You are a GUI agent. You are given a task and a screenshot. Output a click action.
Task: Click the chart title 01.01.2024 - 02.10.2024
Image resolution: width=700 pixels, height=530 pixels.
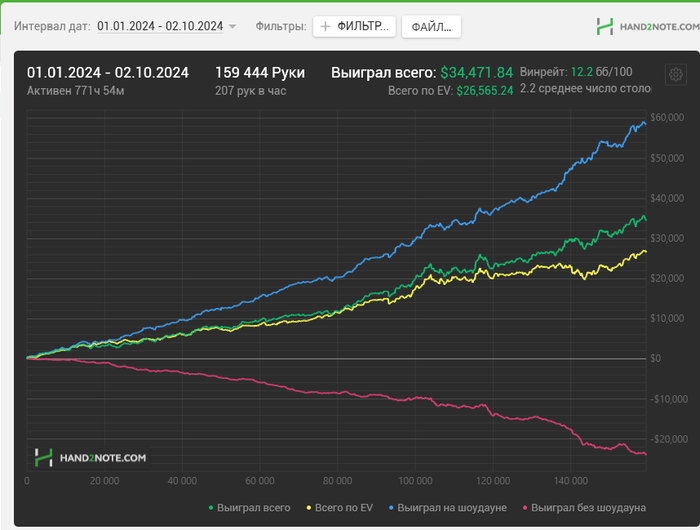pos(108,73)
